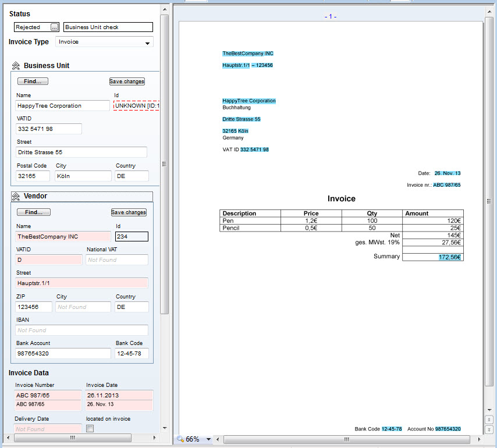Click the ZIP field 123456
The height and width of the screenshot is (448, 497).
pos(34,307)
